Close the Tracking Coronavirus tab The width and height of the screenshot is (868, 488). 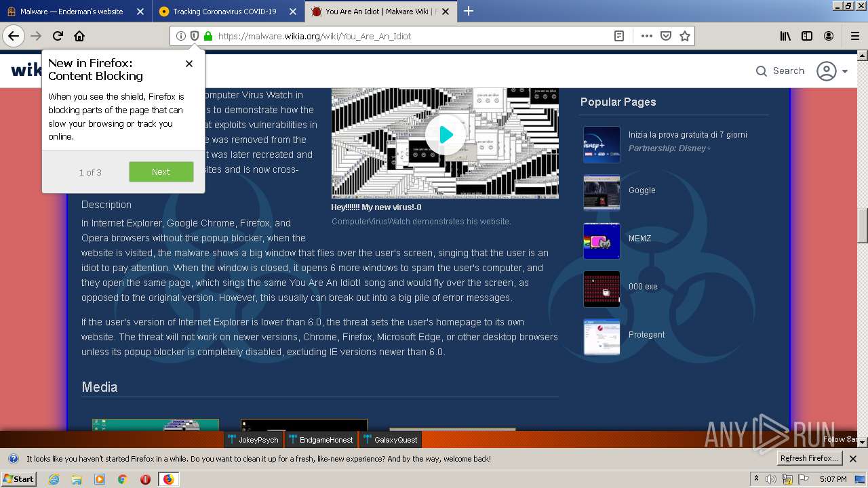[292, 12]
